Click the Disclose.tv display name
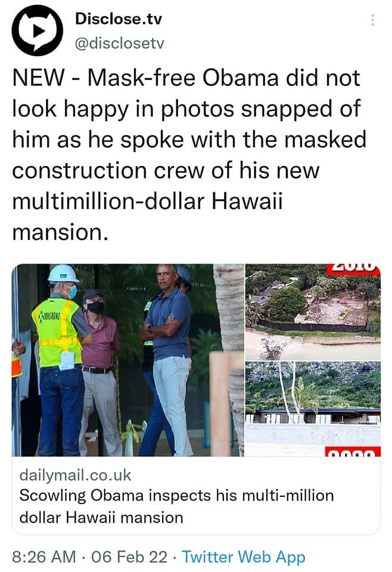392x572 pixels. click(119, 19)
